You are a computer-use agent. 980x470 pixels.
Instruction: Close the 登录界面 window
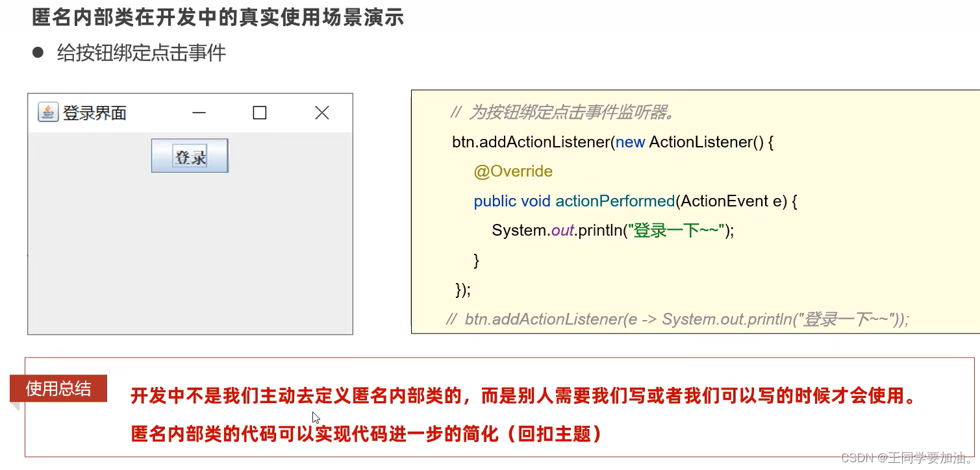coord(321,113)
